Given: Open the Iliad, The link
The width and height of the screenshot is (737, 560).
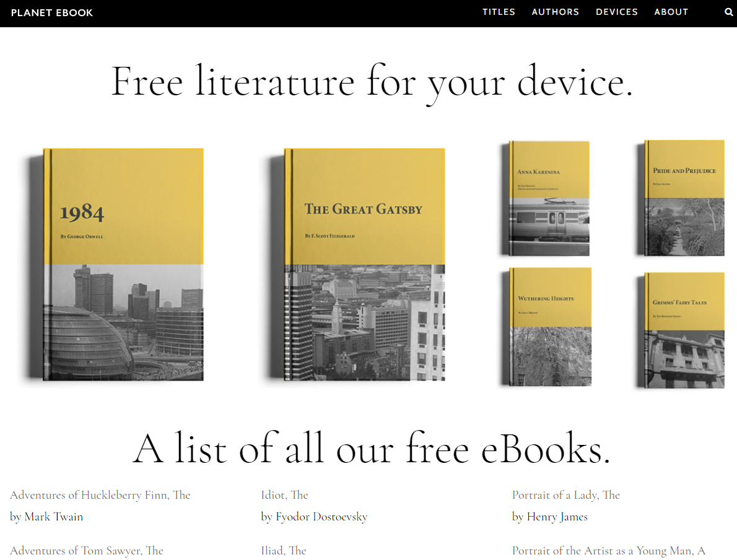Looking at the screenshot, I should pos(284,551).
